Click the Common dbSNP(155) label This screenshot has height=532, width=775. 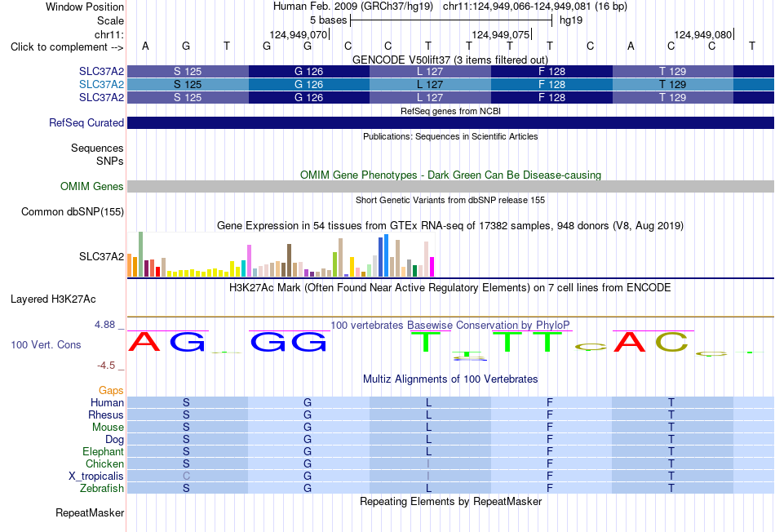pos(72,211)
